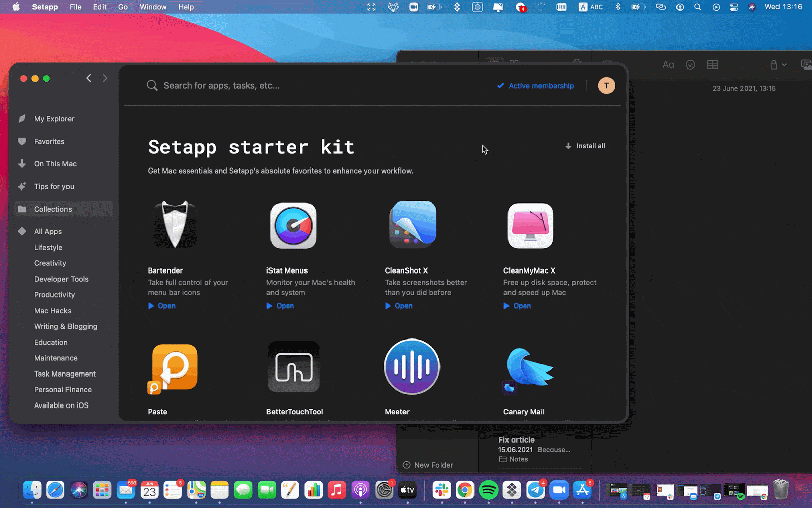Image resolution: width=812 pixels, height=508 pixels.
Task: Click Open under iStat Menus
Action: [x=280, y=306]
